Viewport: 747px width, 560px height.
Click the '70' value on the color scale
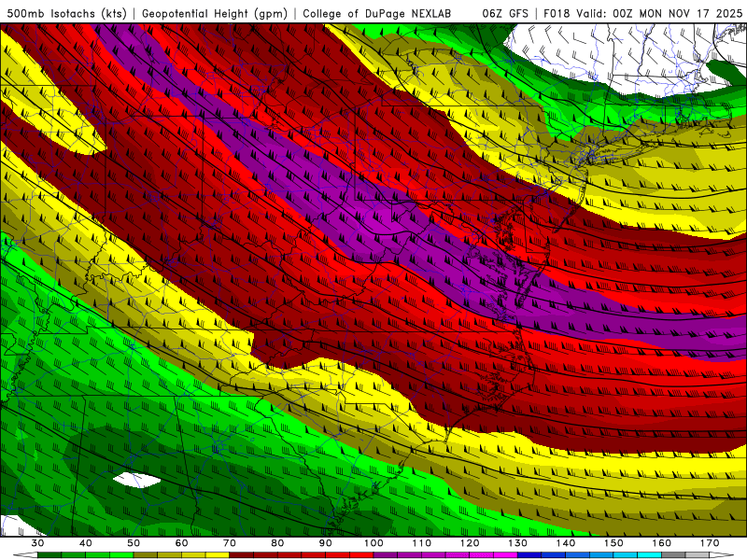[x=230, y=543]
